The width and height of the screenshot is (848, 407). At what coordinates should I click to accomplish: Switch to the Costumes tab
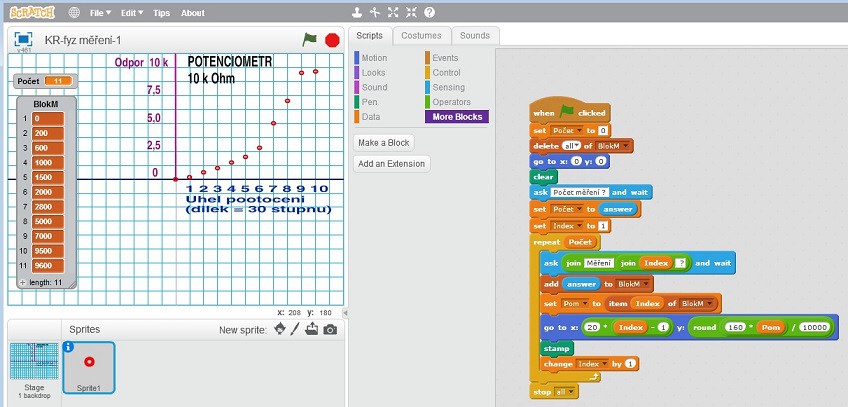click(420, 35)
